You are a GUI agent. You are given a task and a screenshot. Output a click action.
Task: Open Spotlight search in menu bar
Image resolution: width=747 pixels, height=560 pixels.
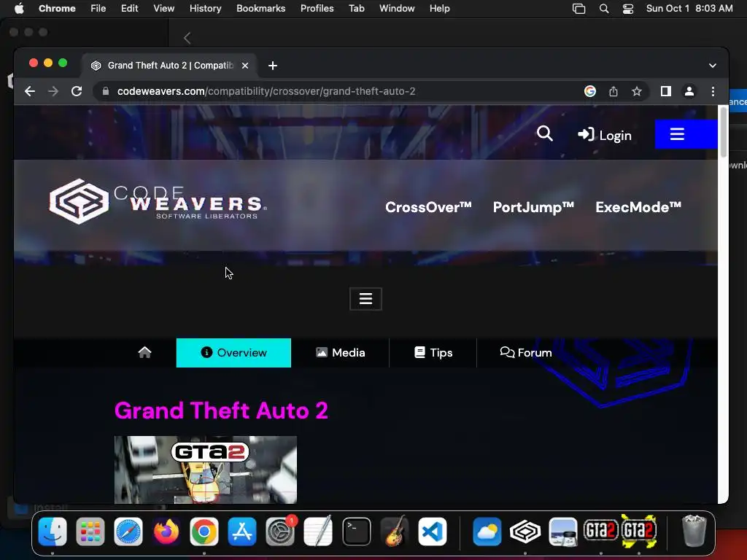click(x=604, y=9)
